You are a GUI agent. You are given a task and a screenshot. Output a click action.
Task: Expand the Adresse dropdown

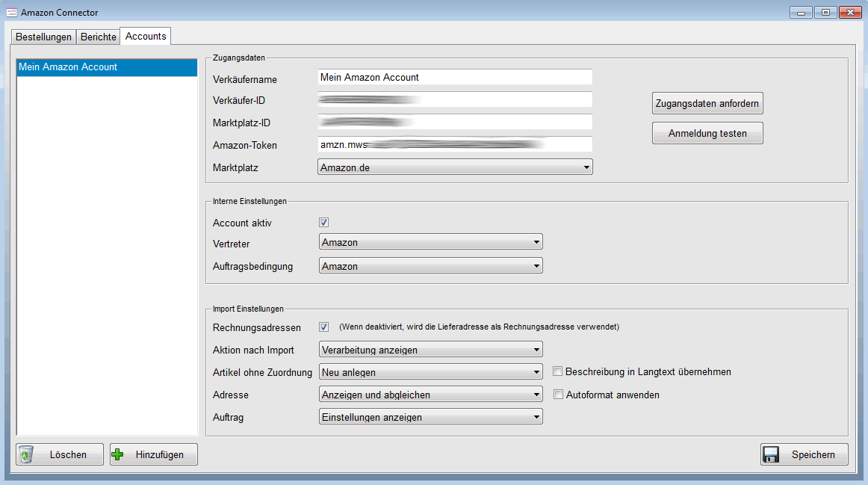[x=431, y=395]
